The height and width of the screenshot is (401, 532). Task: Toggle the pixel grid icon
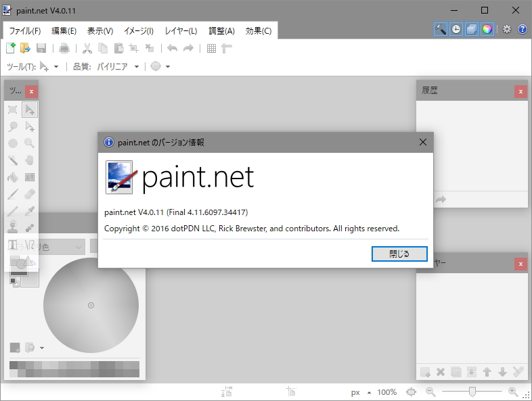(211, 48)
